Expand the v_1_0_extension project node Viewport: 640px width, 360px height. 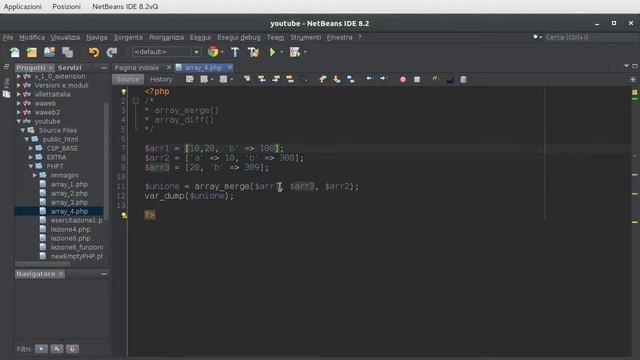point(18,76)
